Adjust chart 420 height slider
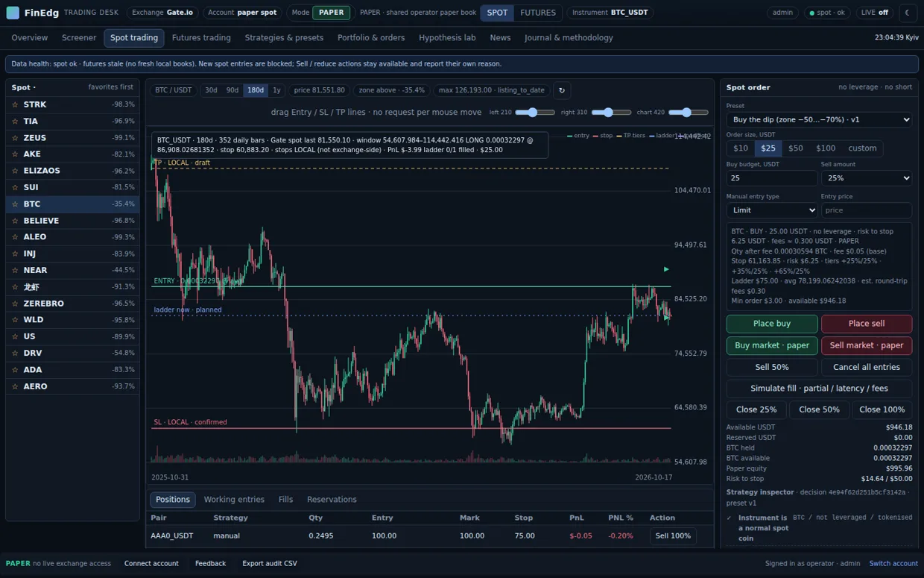Screen dimensions: 924x578 click(x=689, y=113)
